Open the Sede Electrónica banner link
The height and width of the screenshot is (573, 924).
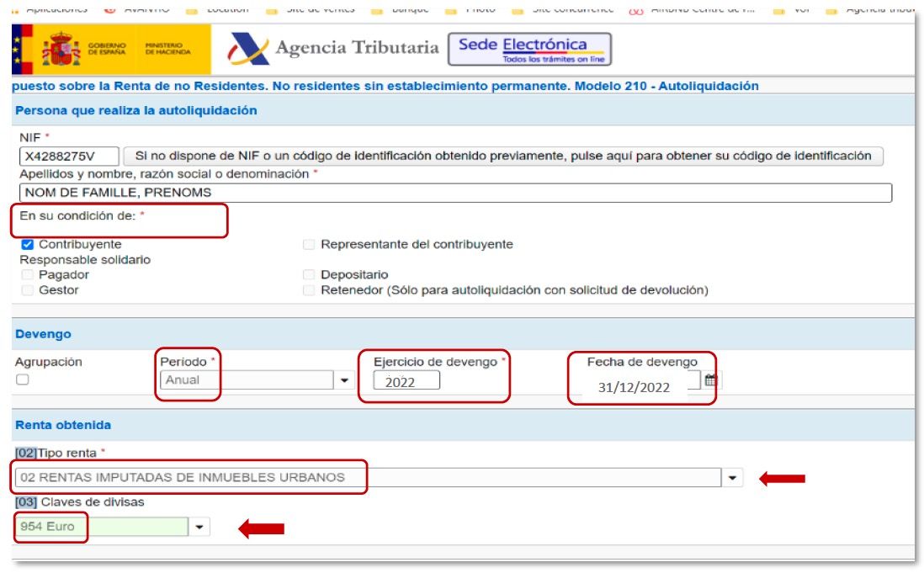529,50
